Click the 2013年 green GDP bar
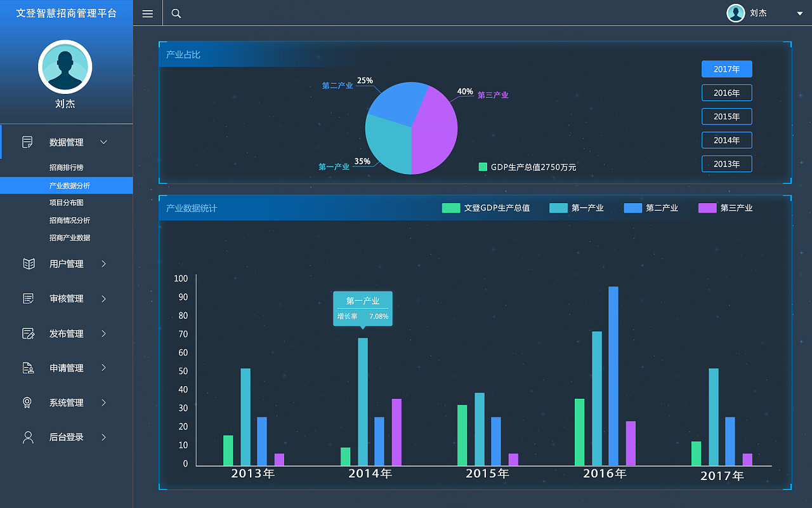Screen dimensions: 812x508 click(228, 450)
